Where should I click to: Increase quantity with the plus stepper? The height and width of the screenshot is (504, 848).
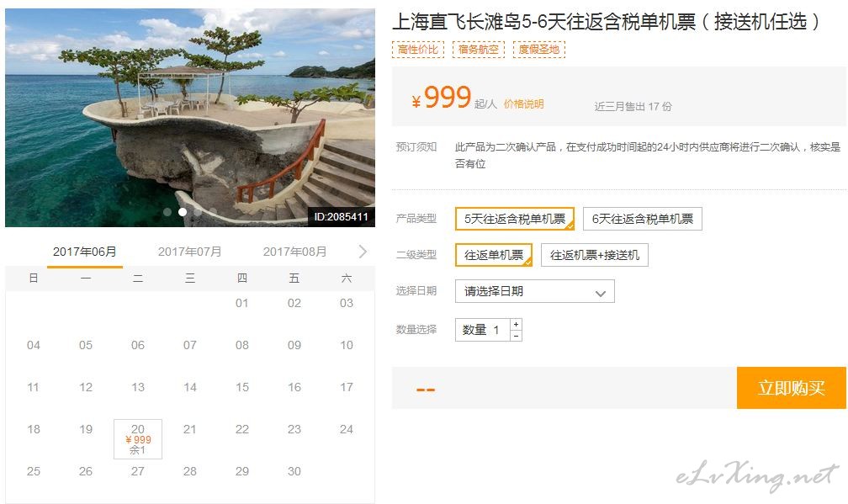(517, 324)
